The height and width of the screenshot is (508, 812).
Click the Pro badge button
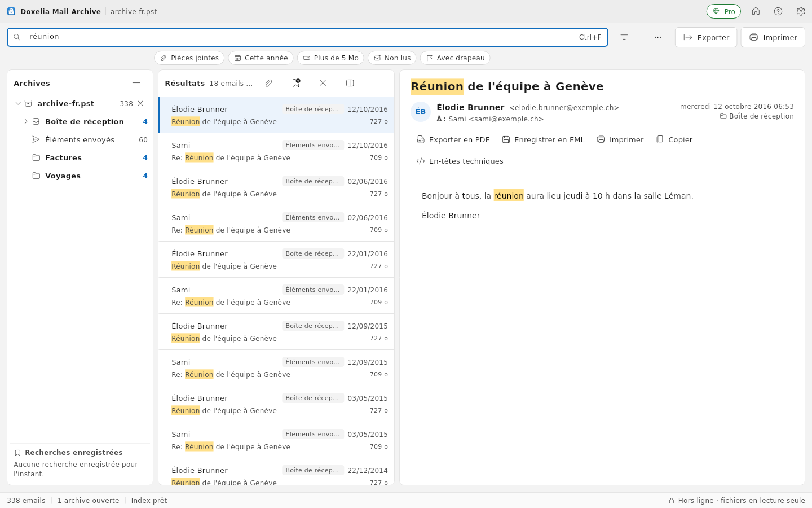coord(723,11)
